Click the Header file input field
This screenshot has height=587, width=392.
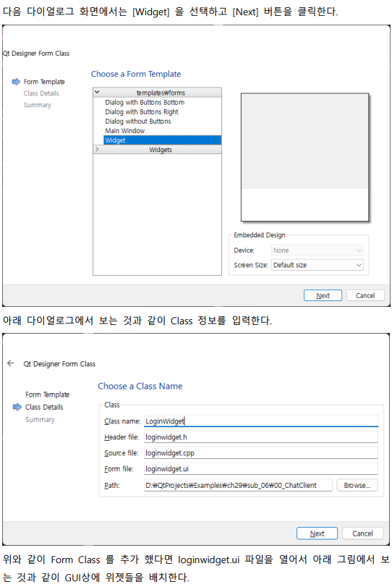(x=261, y=437)
